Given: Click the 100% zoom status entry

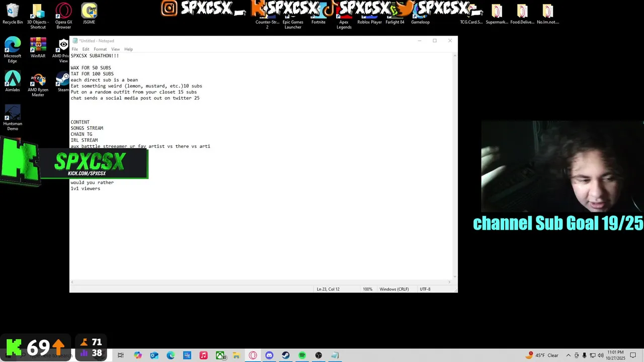Looking at the screenshot, I should 367,289.
